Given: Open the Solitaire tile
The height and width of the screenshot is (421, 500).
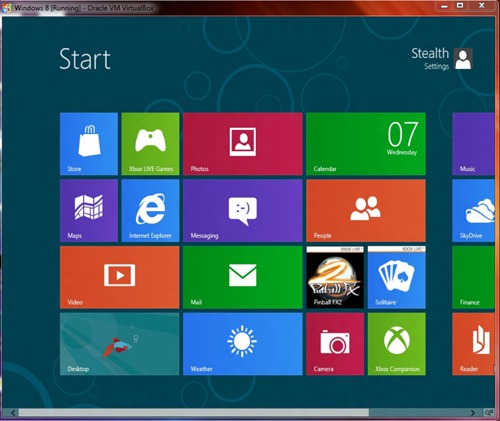Looking at the screenshot, I should [397, 277].
